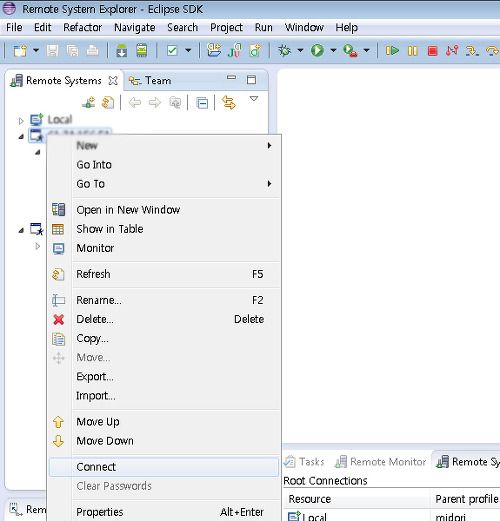Click the Forward arrow in Remote Systems toolbar
Screen dimensions: 500x521
coord(155,103)
